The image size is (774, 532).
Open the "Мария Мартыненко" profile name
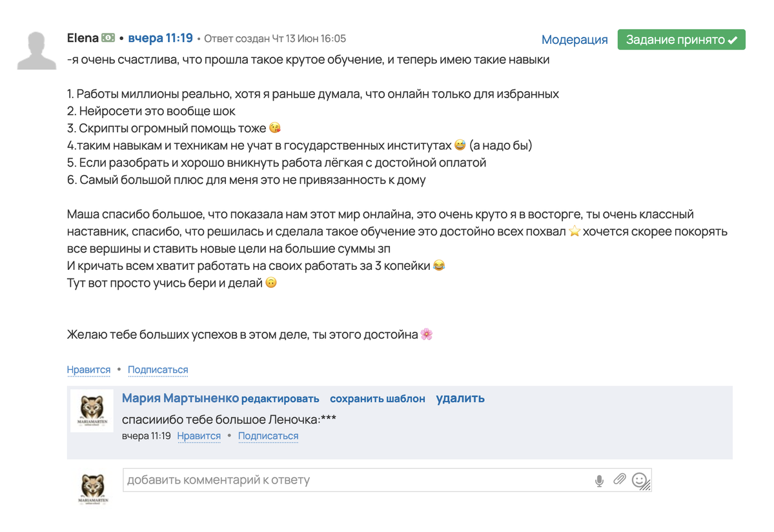tap(180, 398)
